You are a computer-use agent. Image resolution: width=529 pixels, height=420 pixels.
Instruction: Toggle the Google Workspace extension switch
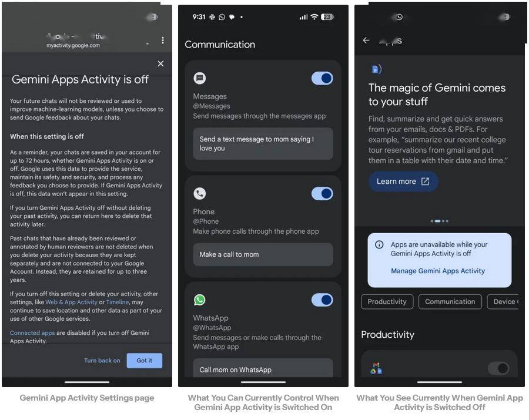point(498,368)
